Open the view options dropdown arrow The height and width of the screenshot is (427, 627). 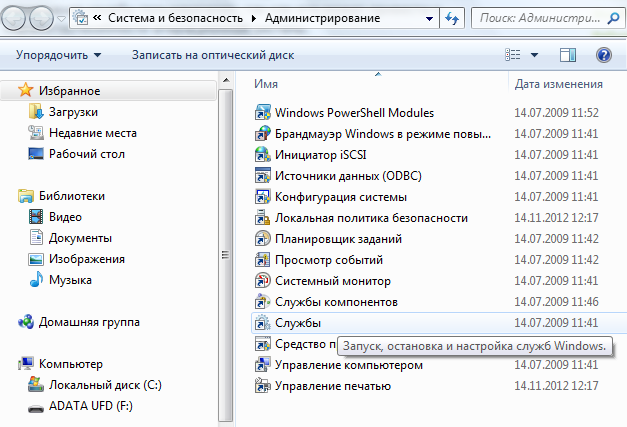[x=534, y=55]
